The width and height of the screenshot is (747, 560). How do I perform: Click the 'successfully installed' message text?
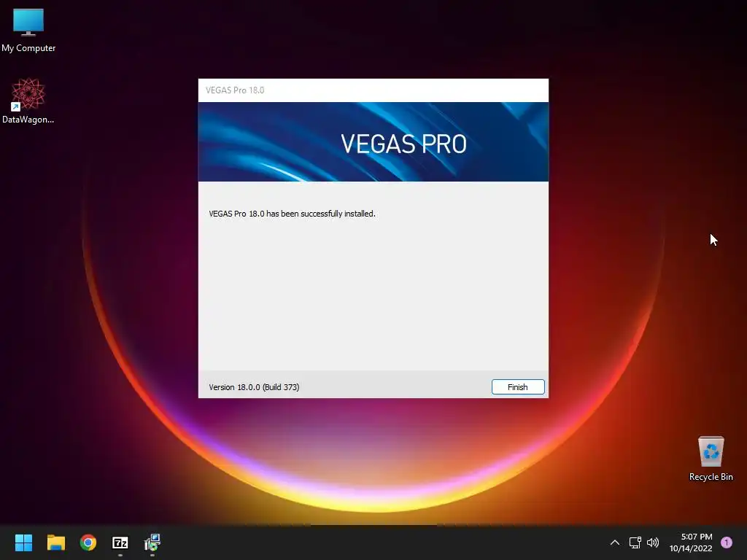point(292,214)
